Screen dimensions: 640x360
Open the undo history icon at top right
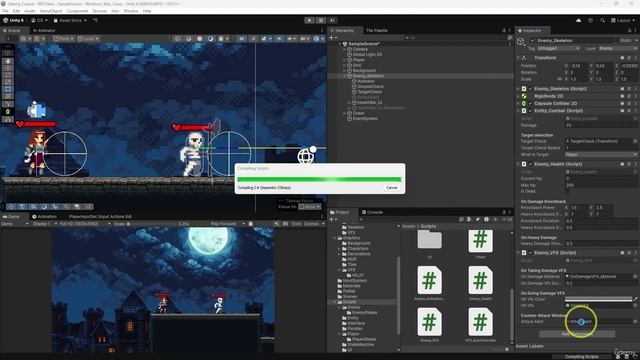[x=590, y=20]
